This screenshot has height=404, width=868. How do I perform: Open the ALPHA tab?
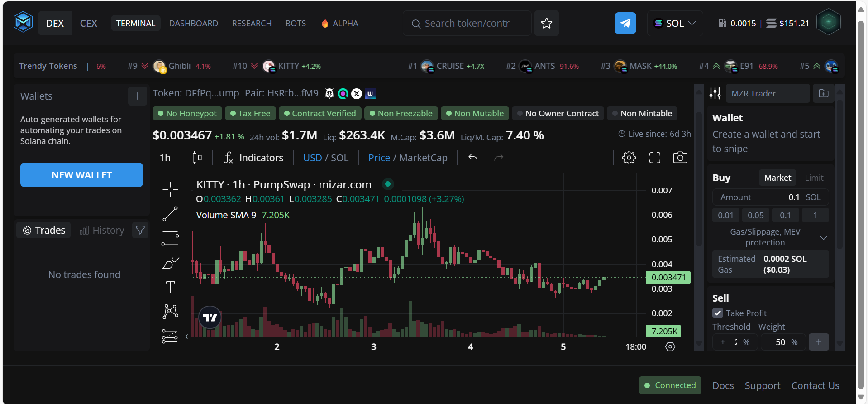[340, 23]
